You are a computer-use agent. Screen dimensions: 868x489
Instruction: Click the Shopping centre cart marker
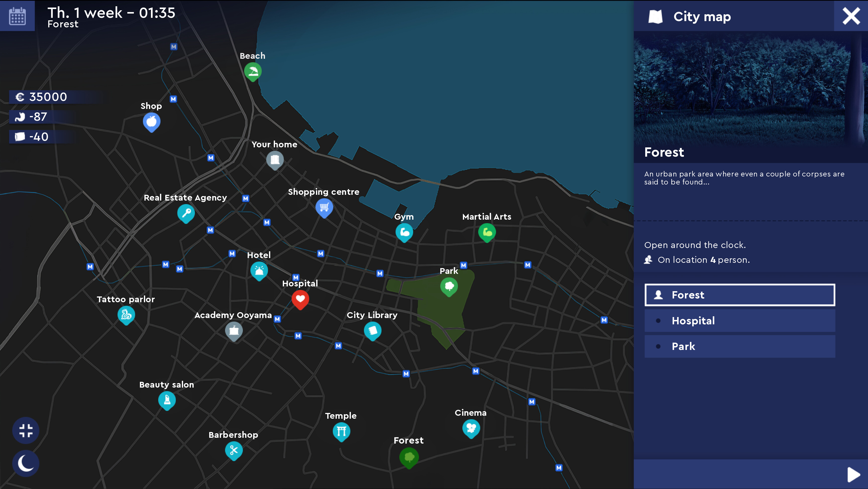click(324, 208)
